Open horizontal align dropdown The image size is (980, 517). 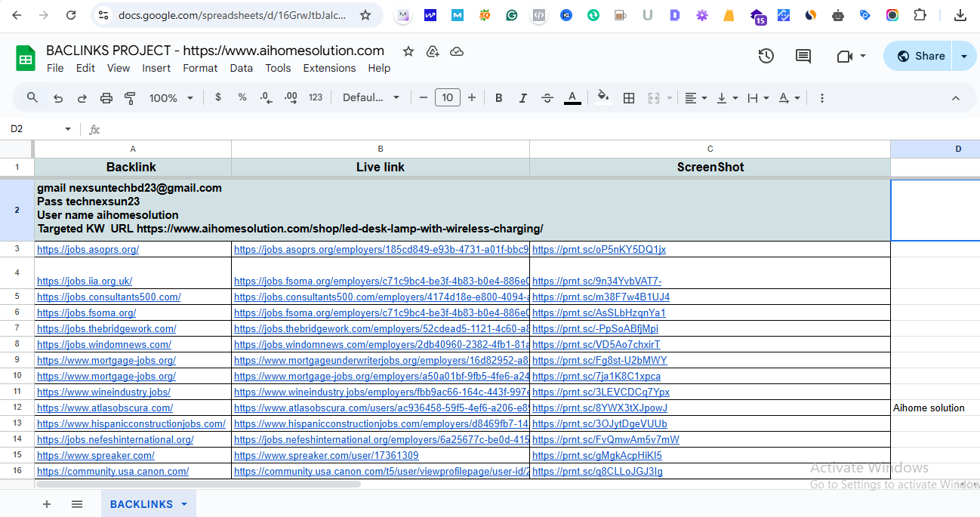pos(695,98)
